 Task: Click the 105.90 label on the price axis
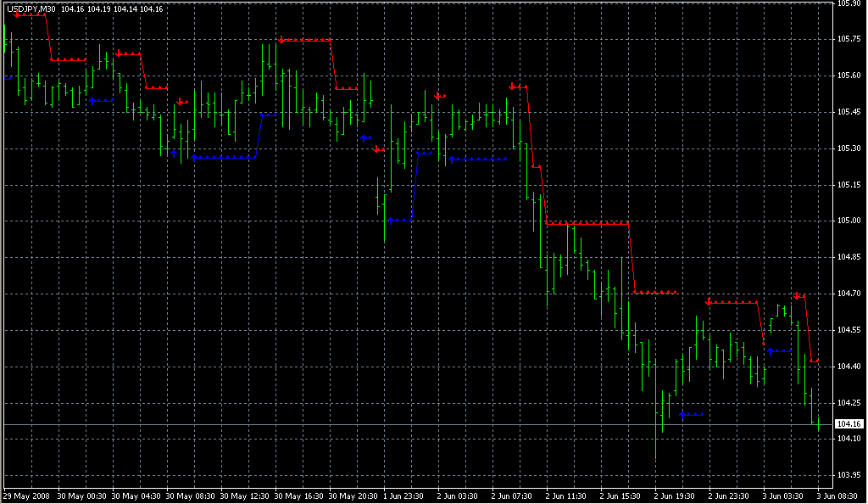pos(848,3)
